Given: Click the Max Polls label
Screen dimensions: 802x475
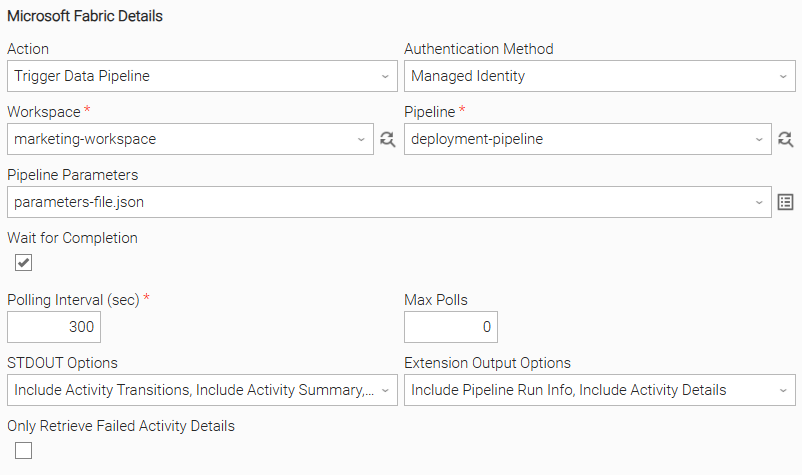Looking at the screenshot, I should tap(436, 300).
